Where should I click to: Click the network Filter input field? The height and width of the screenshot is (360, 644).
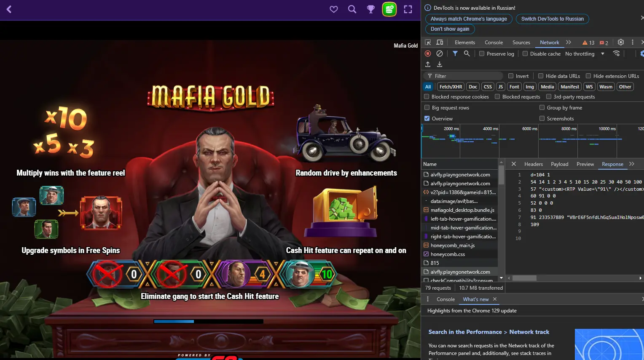click(463, 76)
